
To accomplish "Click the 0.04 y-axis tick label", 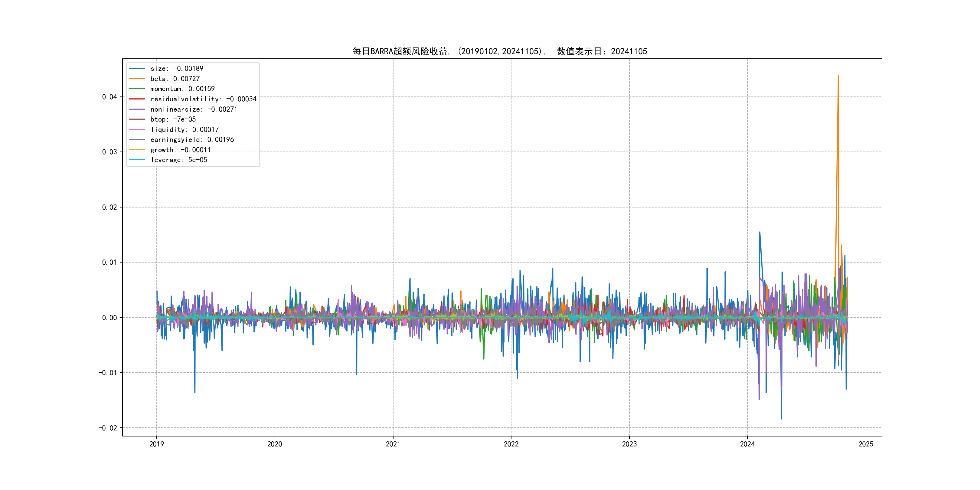I will (x=109, y=97).
